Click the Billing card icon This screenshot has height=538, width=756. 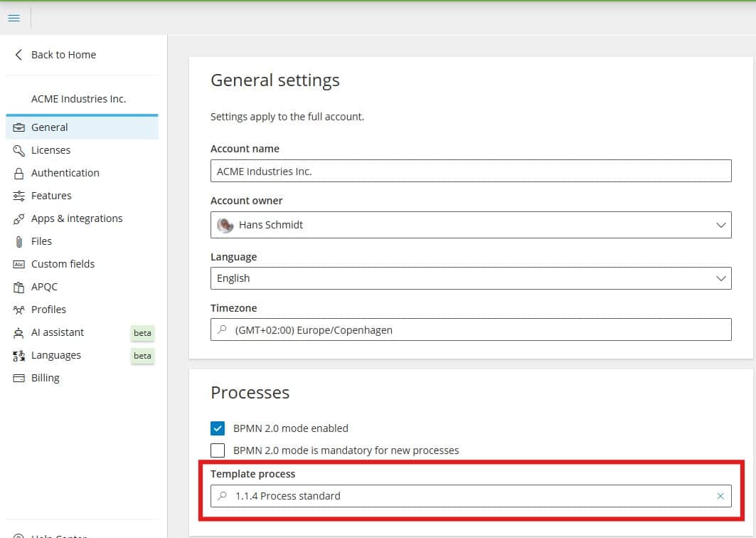point(19,378)
